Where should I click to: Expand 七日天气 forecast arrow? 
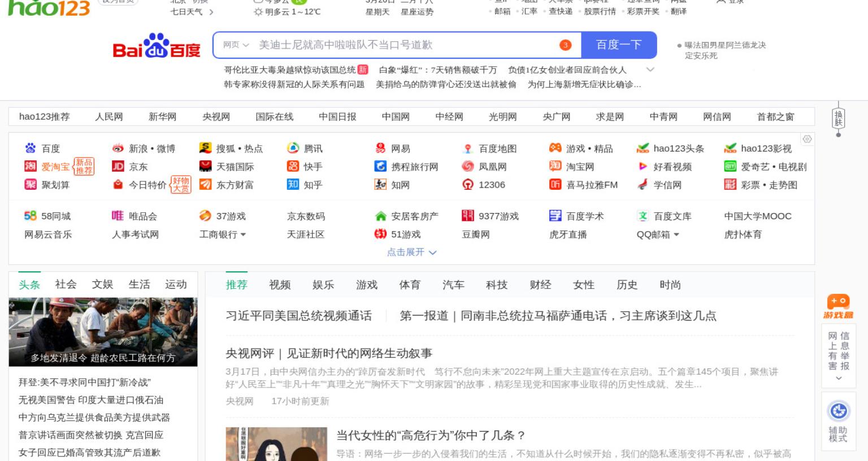coord(211,12)
